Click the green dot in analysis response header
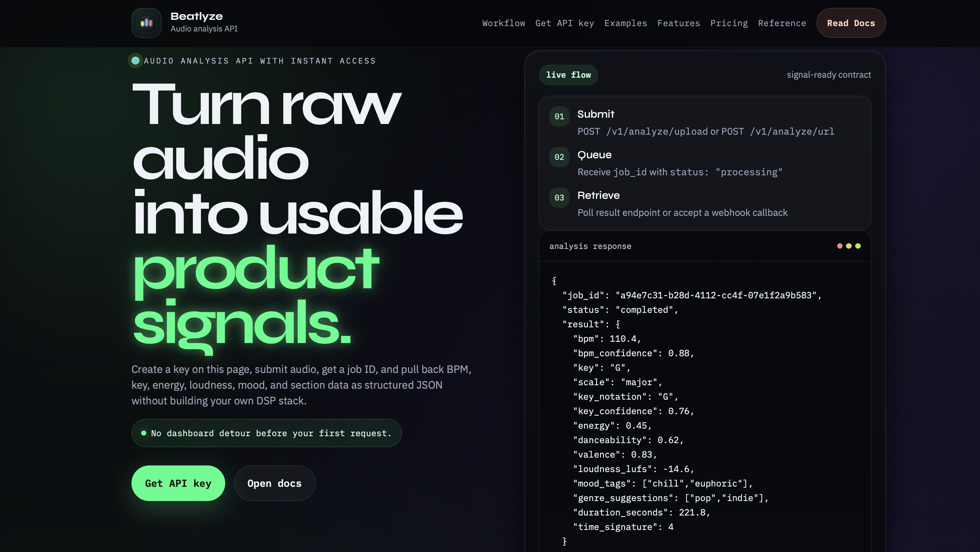 coord(858,246)
